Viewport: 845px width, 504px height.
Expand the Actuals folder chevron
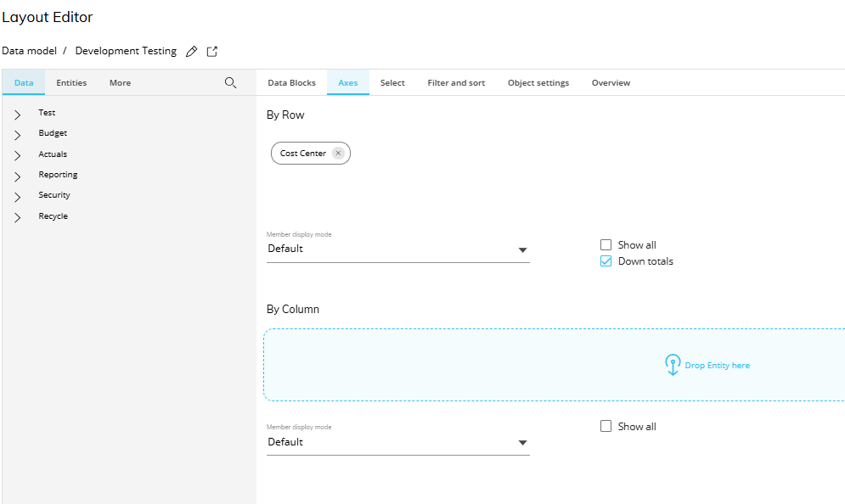(x=18, y=155)
